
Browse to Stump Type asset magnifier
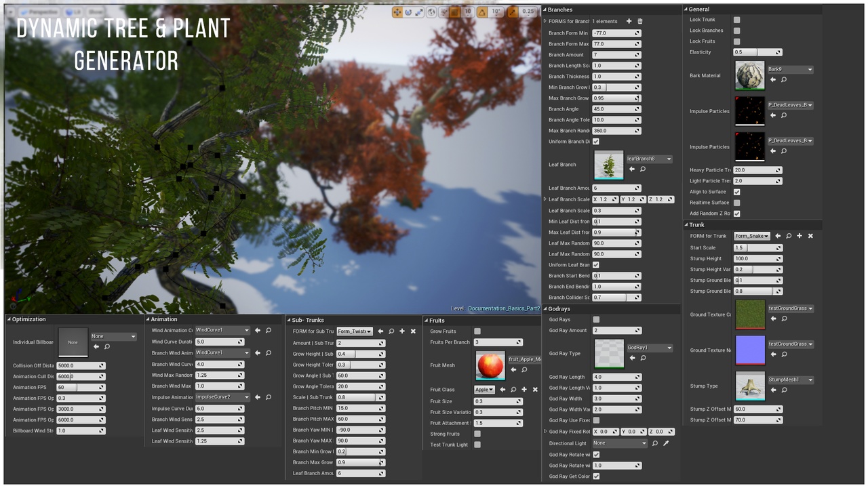coord(784,390)
